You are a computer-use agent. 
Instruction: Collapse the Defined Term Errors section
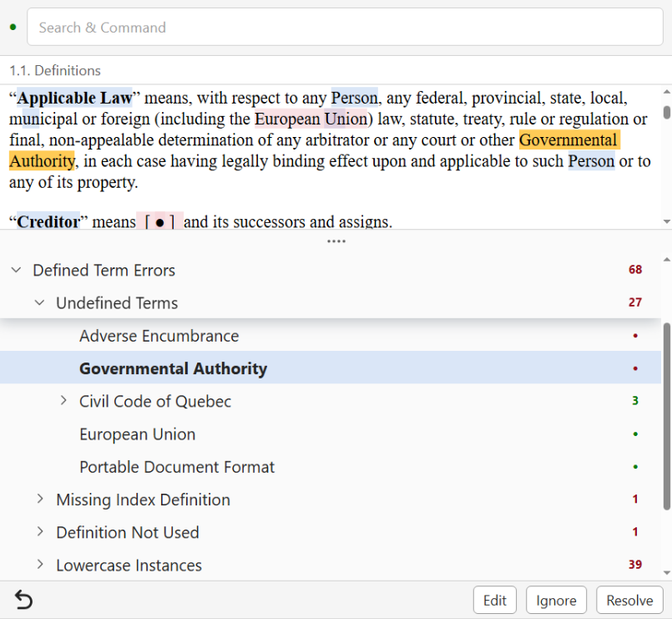click(17, 271)
